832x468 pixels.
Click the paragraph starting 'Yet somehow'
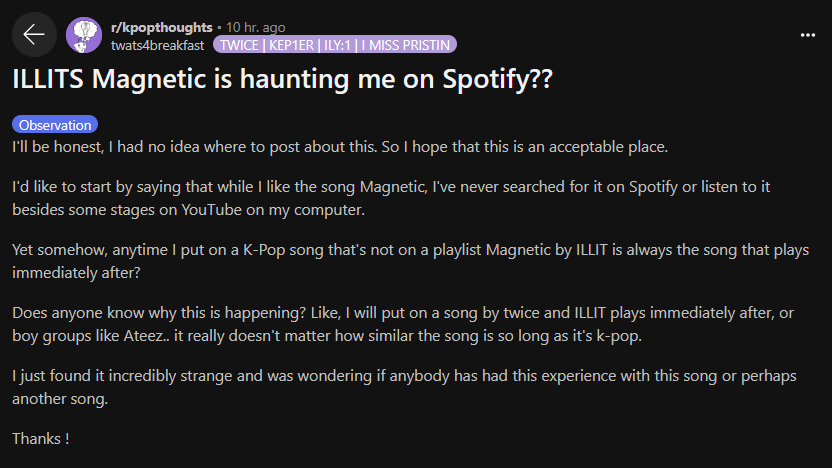pyautogui.click(x=410, y=260)
